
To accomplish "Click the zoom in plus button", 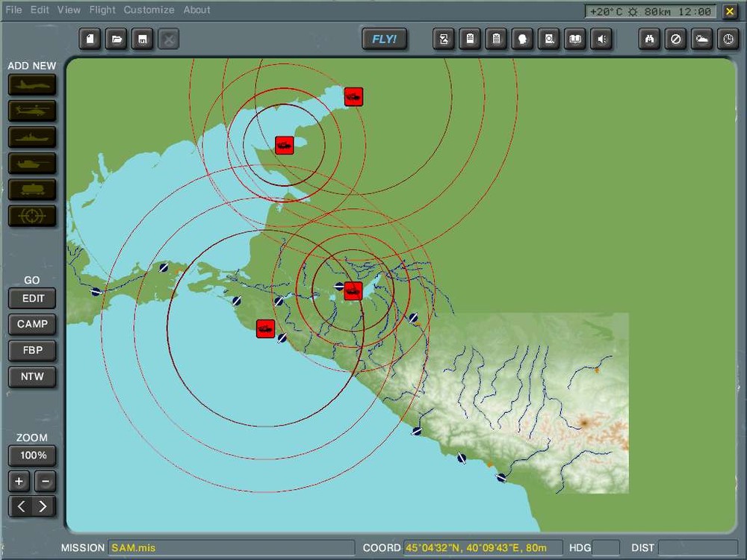I will tap(19, 482).
